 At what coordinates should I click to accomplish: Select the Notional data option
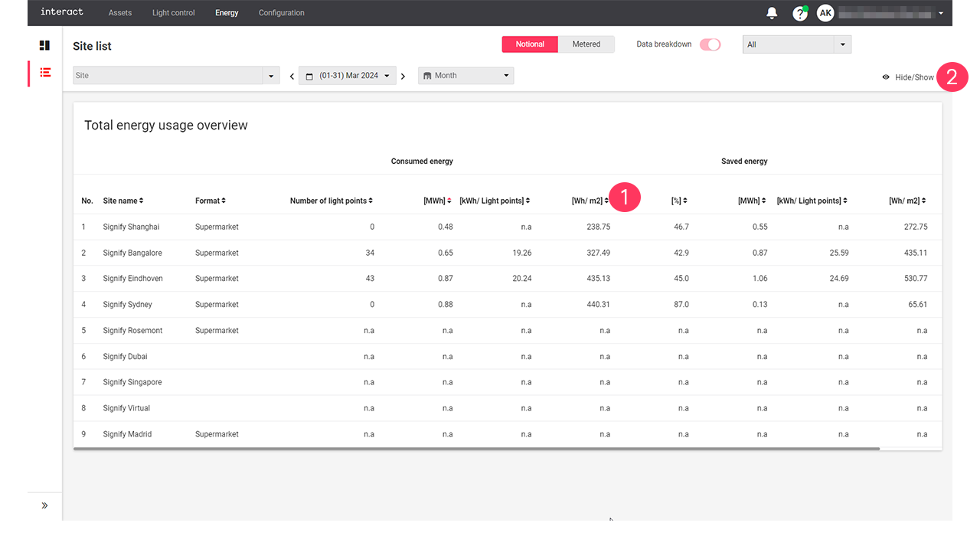coord(529,44)
